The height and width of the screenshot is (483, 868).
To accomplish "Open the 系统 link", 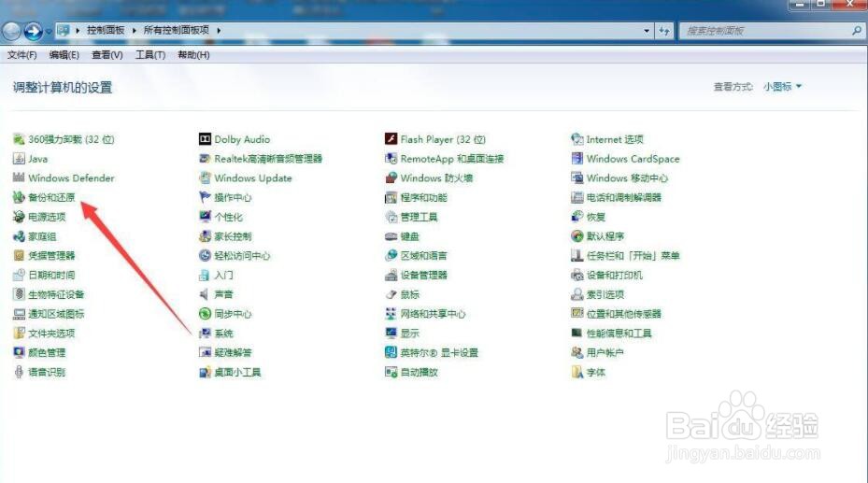I will click(x=223, y=334).
